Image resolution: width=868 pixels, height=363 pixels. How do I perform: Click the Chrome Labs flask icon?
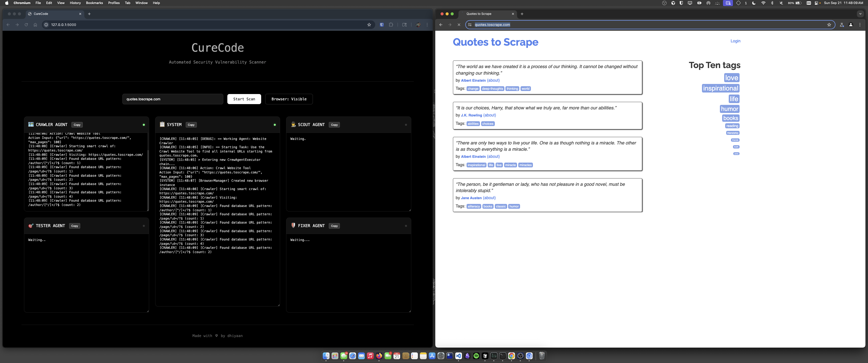pos(842,25)
